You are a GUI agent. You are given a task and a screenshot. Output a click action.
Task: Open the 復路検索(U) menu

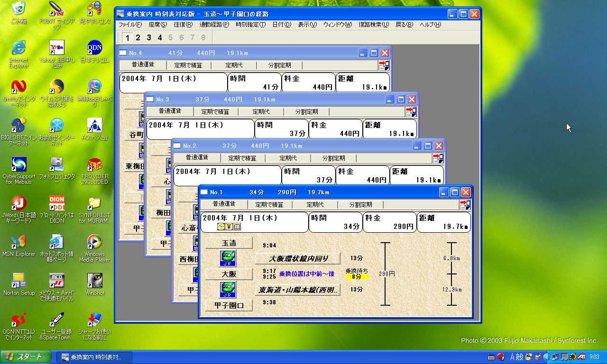[373, 25]
